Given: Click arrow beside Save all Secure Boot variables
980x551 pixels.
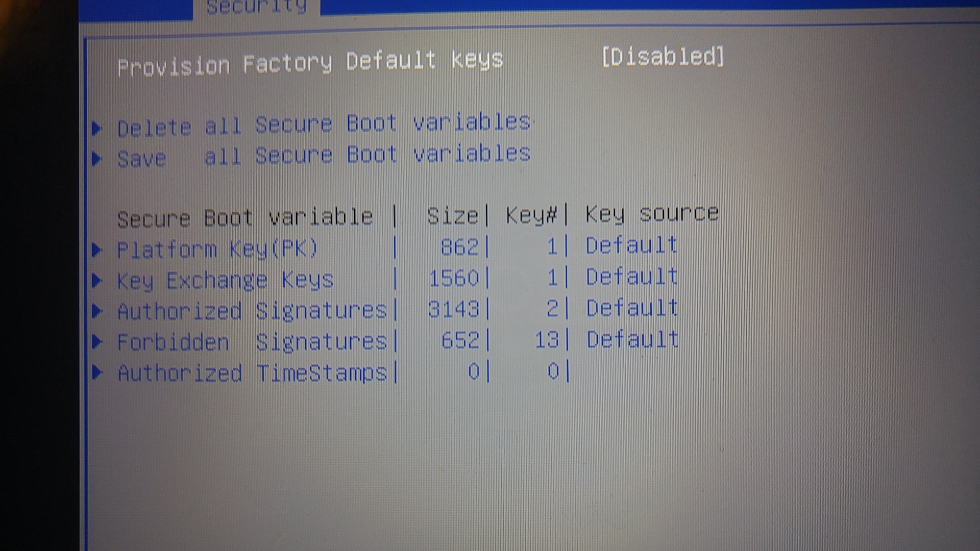Looking at the screenshot, I should [97, 159].
